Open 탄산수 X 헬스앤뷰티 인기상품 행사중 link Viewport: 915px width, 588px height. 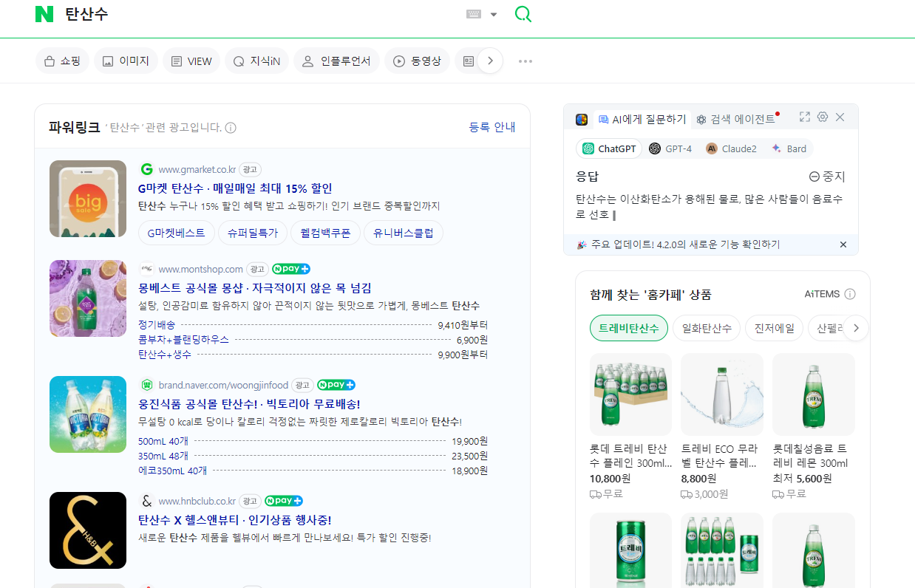pos(235,520)
